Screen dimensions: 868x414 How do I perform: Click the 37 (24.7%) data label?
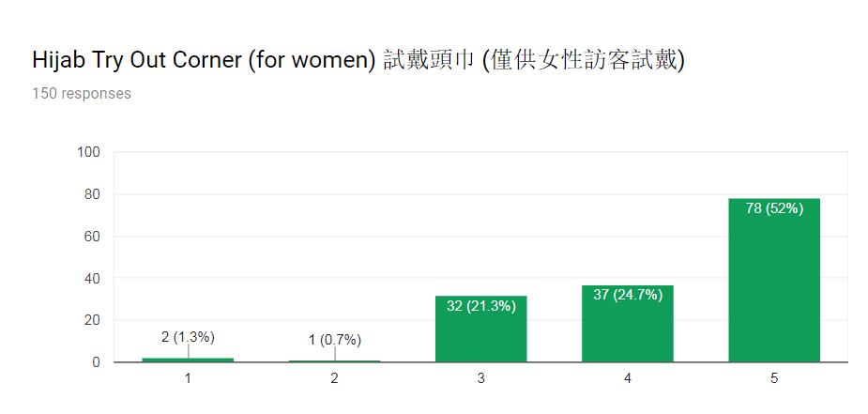coord(628,295)
